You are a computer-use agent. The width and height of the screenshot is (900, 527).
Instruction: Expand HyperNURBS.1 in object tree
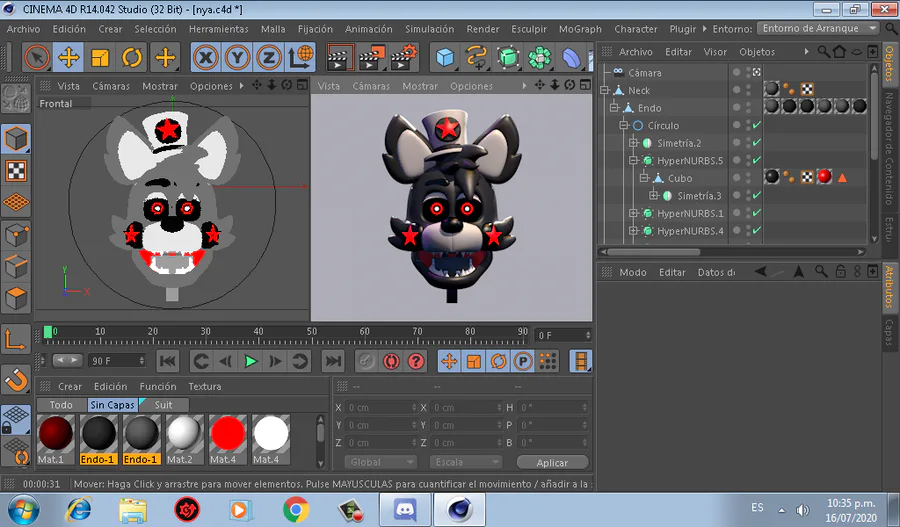pos(634,213)
